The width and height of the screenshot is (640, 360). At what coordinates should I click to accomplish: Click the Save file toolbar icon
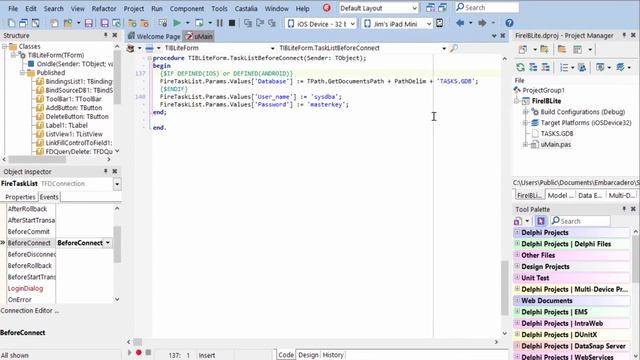89,23
